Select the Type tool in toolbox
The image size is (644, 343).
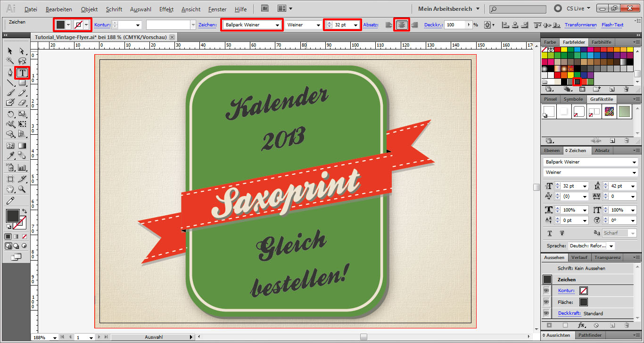click(x=22, y=73)
